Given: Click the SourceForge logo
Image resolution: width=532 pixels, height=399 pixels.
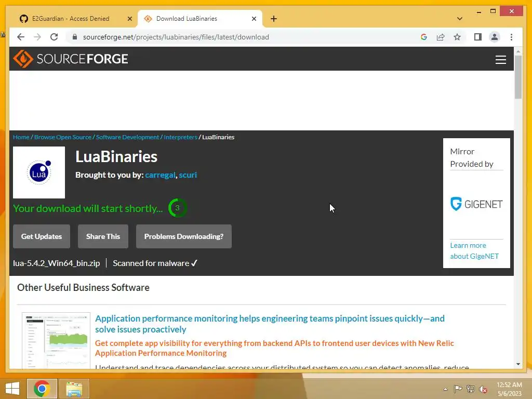Looking at the screenshot, I should (71, 59).
